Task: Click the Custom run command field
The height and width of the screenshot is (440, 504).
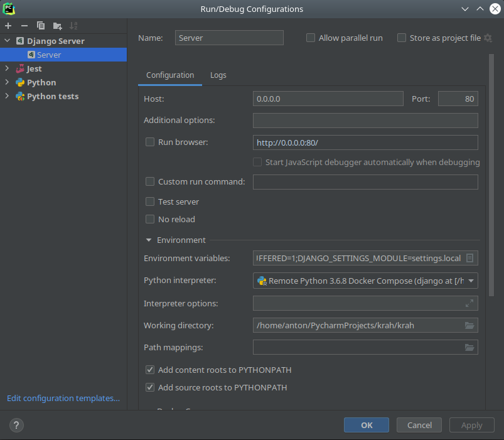Action: pyautogui.click(x=365, y=182)
